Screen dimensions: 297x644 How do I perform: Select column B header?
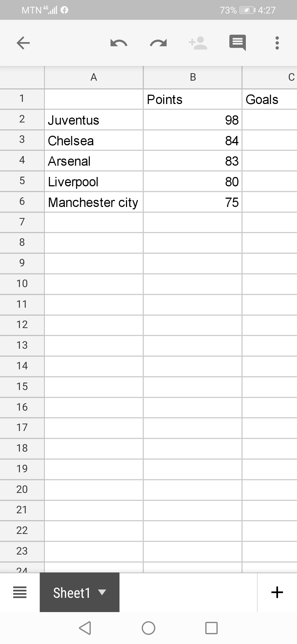pyautogui.click(x=193, y=77)
